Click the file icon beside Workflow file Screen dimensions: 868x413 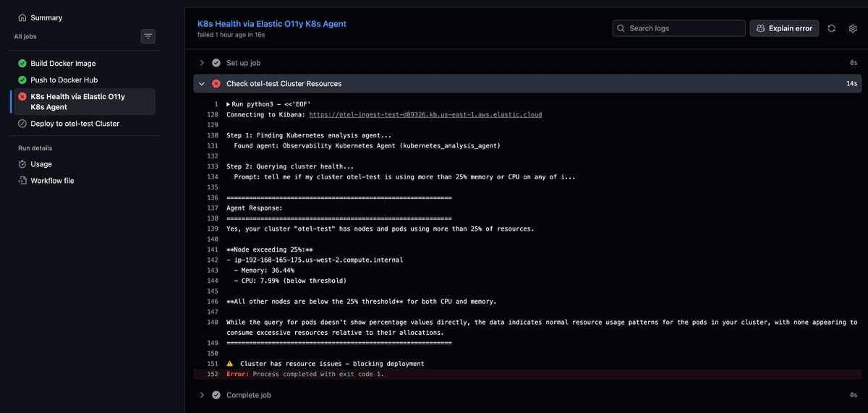[22, 181]
